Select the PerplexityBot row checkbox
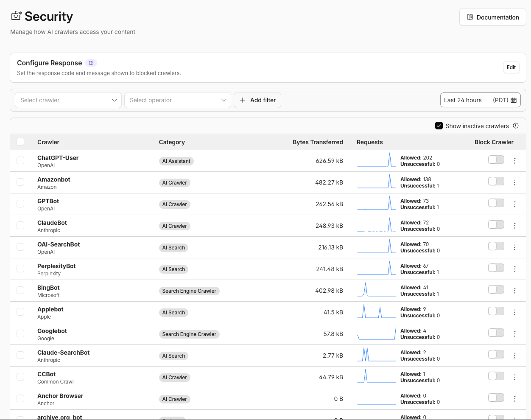 click(x=20, y=269)
